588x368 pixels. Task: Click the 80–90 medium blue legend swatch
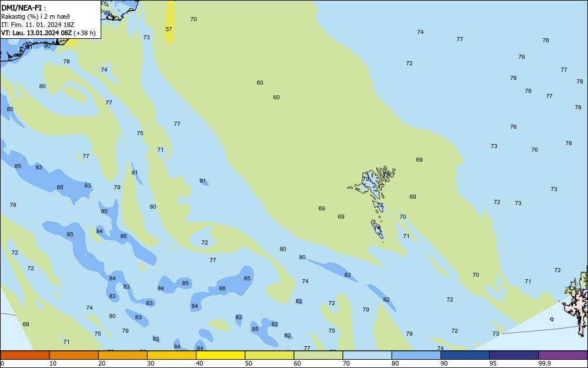pos(416,355)
